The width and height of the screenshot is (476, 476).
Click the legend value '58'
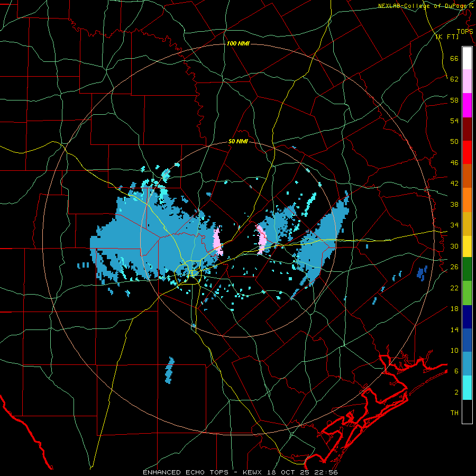coord(454,100)
